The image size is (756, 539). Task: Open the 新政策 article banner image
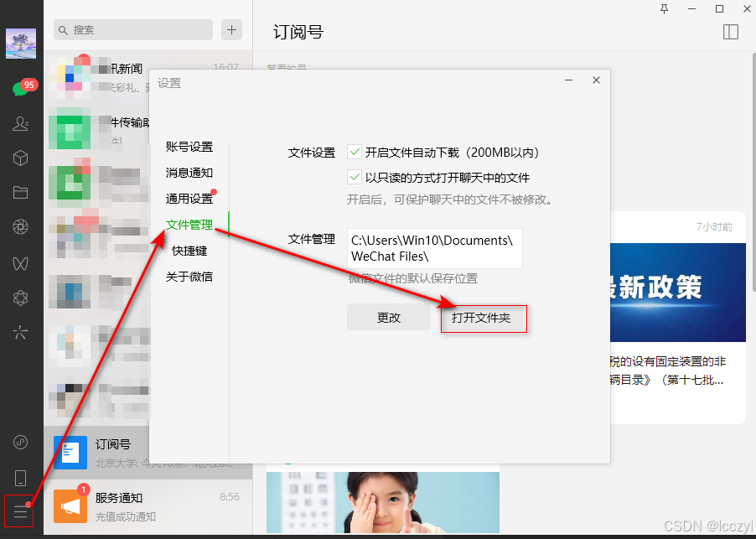tap(678, 293)
